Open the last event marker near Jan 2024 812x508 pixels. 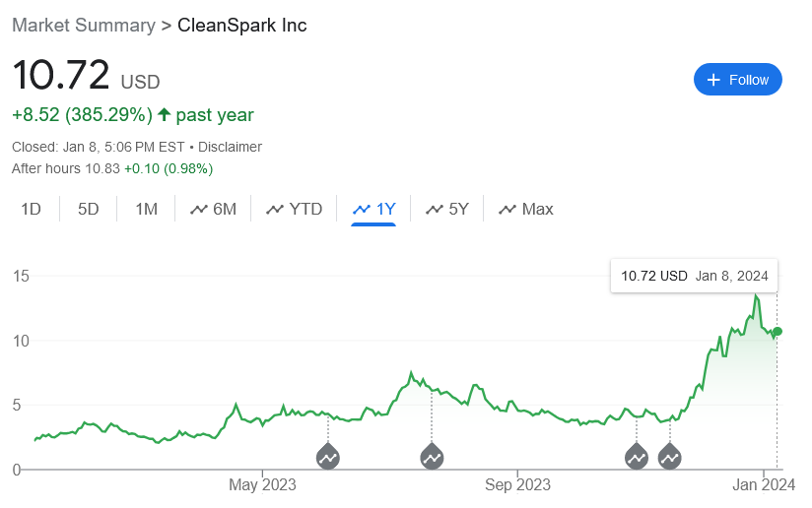669,456
